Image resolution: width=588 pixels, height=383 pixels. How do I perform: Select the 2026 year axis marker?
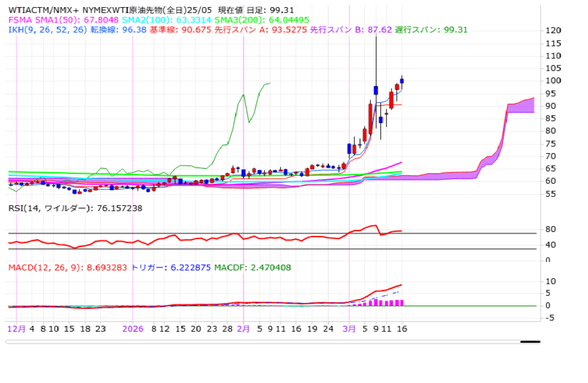coord(133,329)
